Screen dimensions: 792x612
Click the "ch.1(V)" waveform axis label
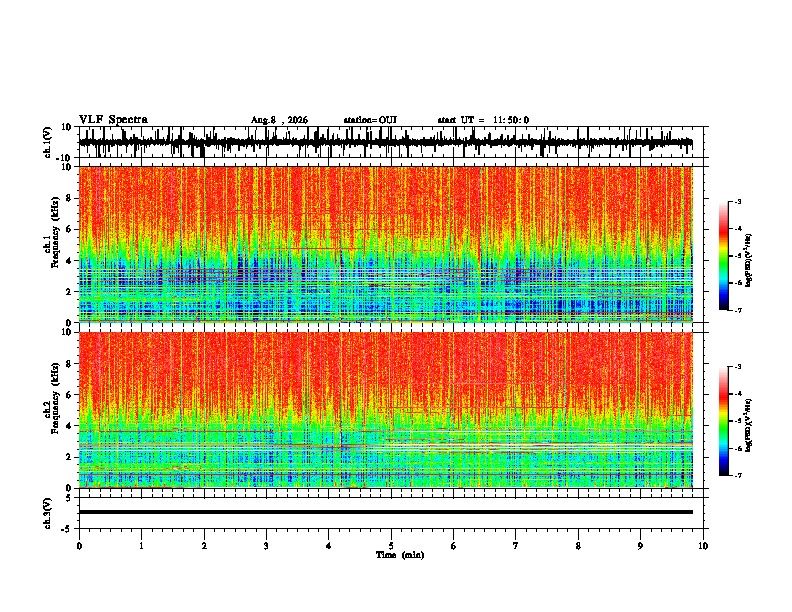(48, 142)
